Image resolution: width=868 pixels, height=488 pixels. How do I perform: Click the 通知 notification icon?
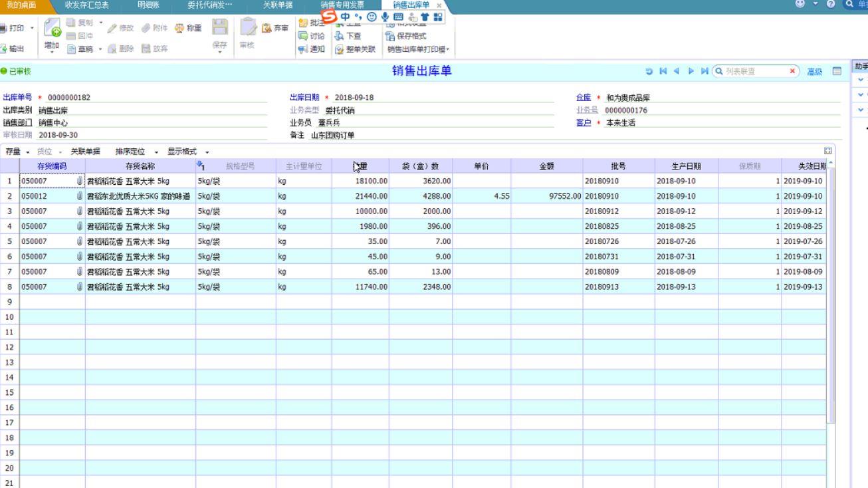[x=302, y=49]
